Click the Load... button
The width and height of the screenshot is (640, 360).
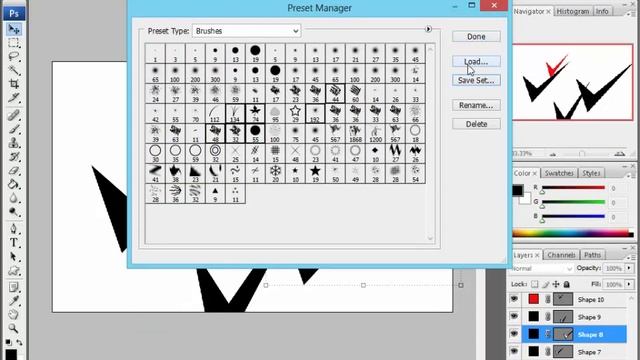[476, 62]
